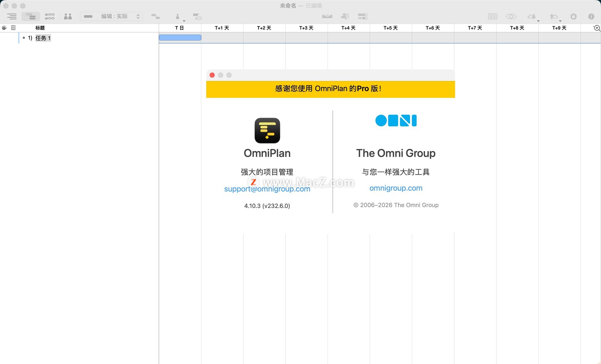Click the hand icon column header
The image size is (601, 364).
point(4,28)
